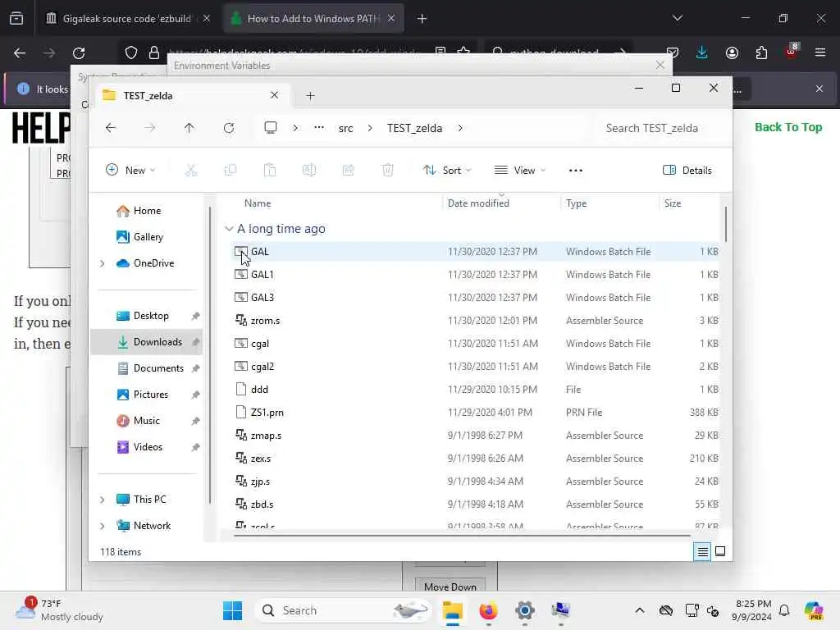This screenshot has height=630, width=840.
Task: Click the PC icon in address bar
Action: click(271, 128)
